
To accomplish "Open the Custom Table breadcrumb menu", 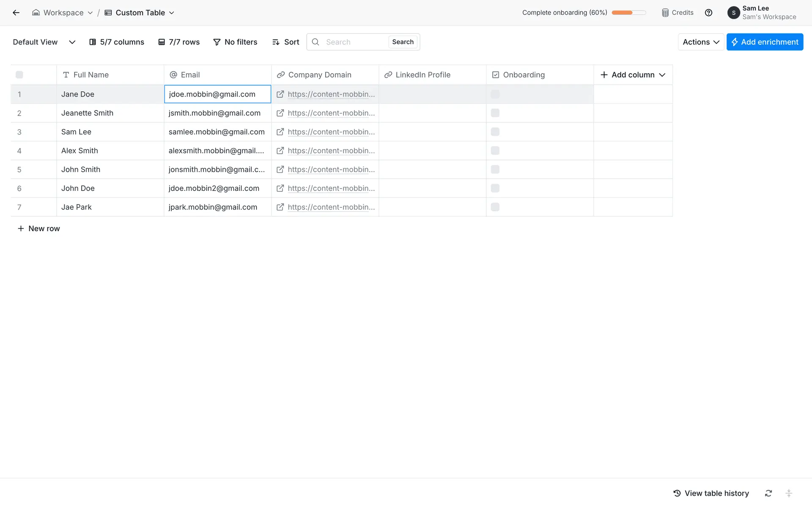I will 140,13.
